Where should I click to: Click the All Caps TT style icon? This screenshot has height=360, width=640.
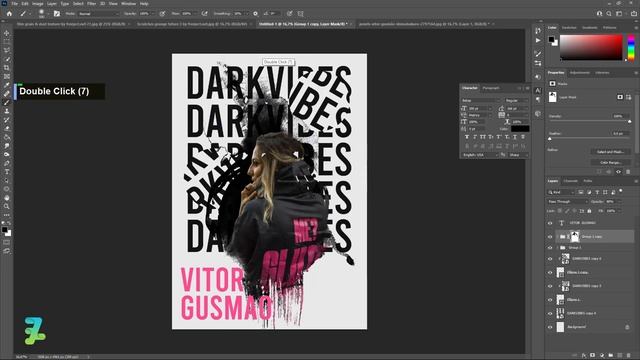click(x=483, y=137)
